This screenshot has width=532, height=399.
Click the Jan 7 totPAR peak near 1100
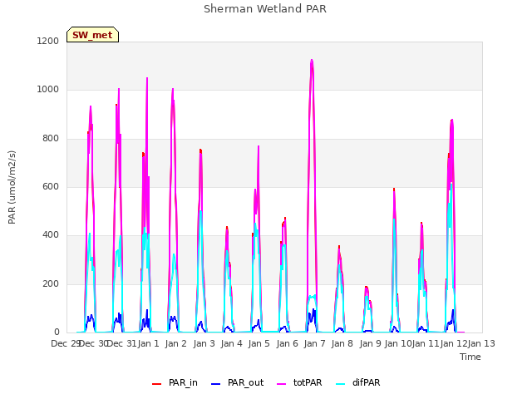pyautogui.click(x=312, y=61)
